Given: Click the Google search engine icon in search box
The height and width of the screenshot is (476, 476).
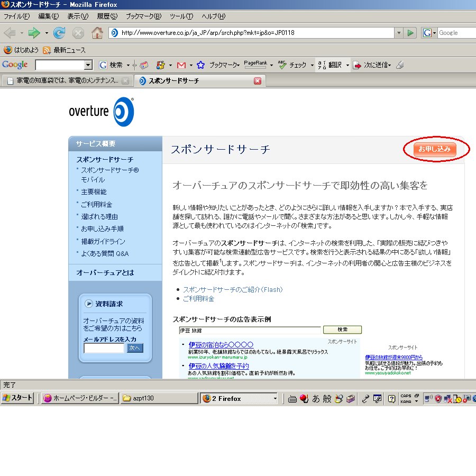Looking at the screenshot, I should (x=427, y=33).
